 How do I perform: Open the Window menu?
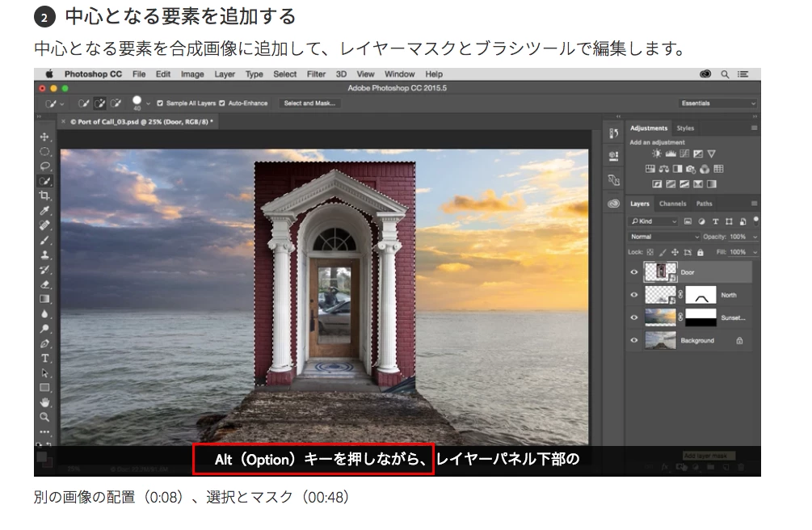(399, 74)
